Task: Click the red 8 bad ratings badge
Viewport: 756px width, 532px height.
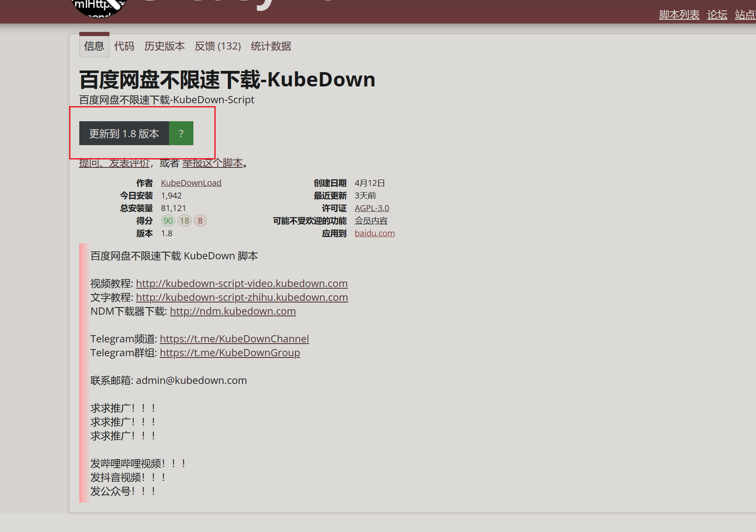Action: pyautogui.click(x=200, y=221)
